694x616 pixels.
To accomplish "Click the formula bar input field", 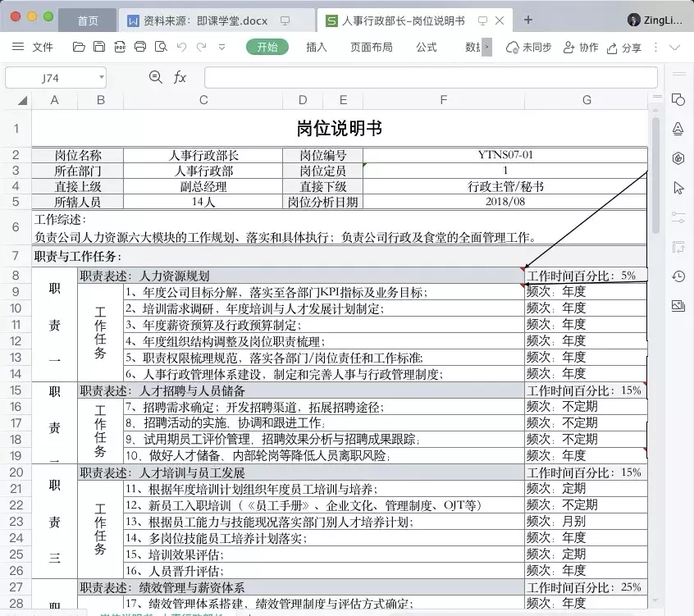I will [x=430, y=77].
